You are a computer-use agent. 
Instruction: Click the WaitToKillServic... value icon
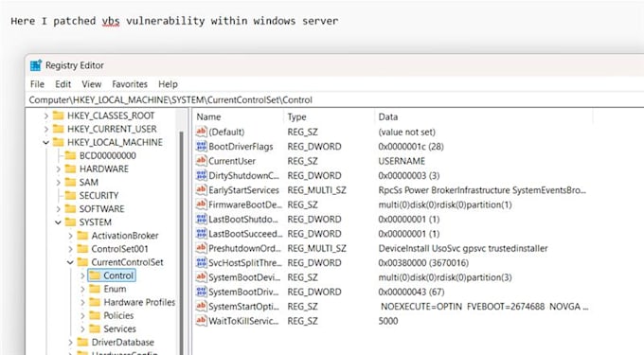point(201,321)
